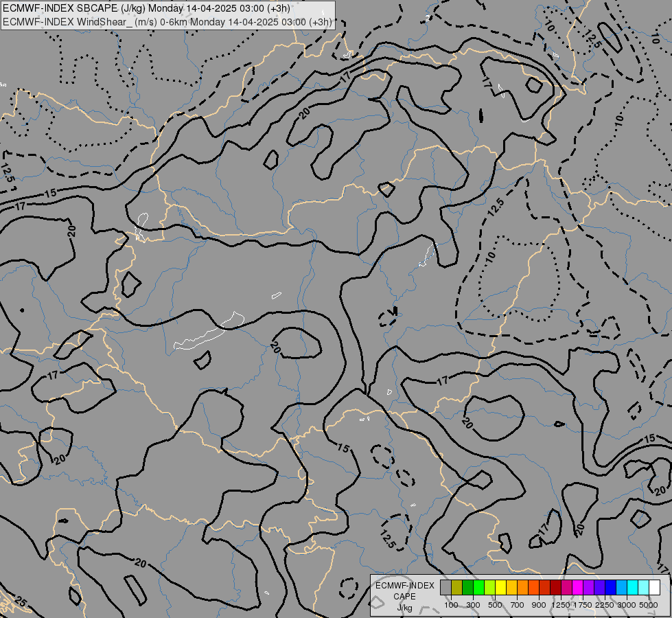Viewport: 672px width, 618px height.
Task: Click the J/kg unit label in legend
Action: pyautogui.click(x=404, y=608)
